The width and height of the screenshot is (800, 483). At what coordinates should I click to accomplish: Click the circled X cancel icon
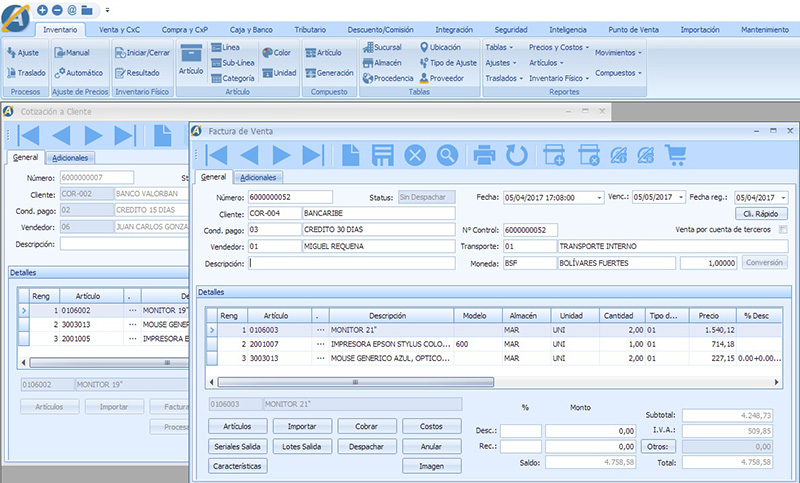pos(415,155)
